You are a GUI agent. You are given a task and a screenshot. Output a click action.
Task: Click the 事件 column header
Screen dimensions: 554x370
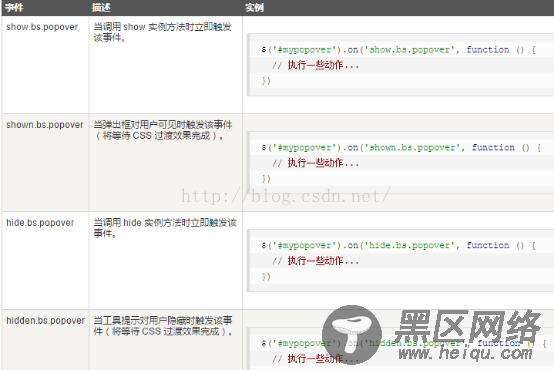pos(14,7)
